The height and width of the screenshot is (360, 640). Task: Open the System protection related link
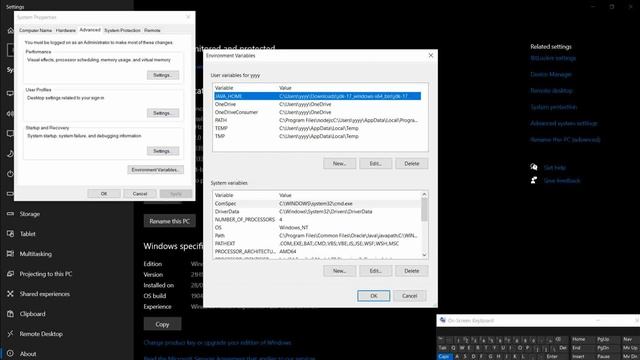tap(553, 107)
